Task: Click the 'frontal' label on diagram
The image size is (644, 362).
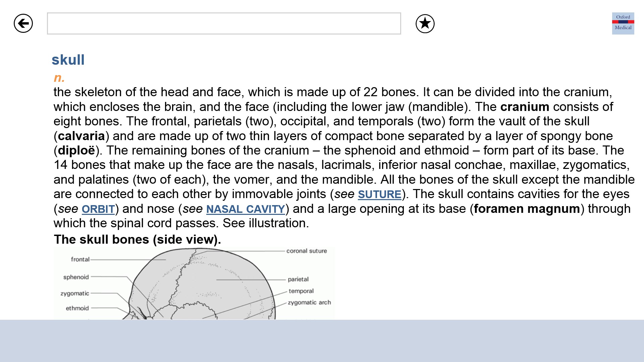Action: tap(80, 259)
